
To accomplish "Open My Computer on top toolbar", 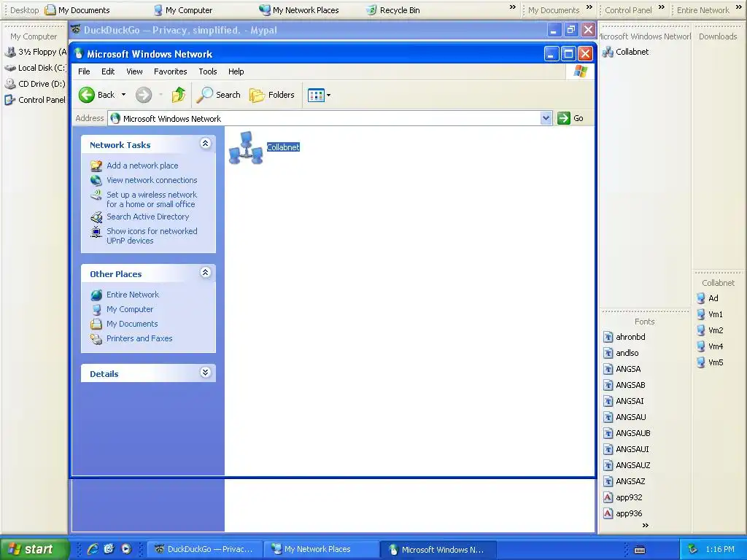I will click(x=182, y=10).
